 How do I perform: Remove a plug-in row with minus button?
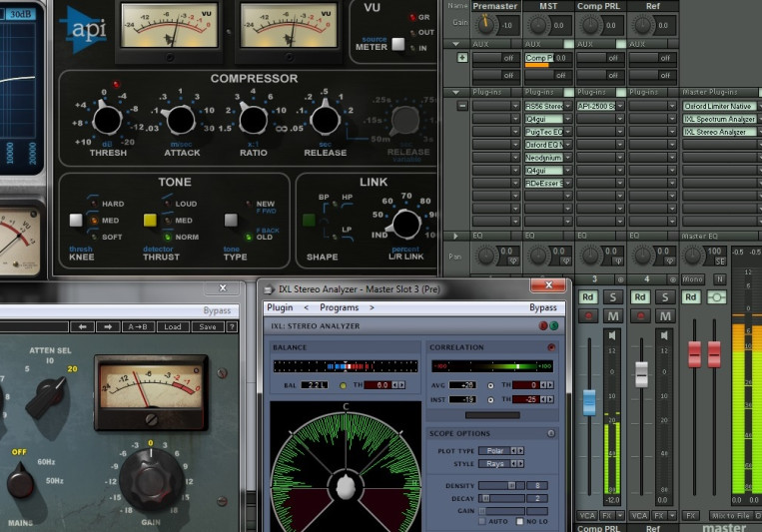click(x=462, y=106)
